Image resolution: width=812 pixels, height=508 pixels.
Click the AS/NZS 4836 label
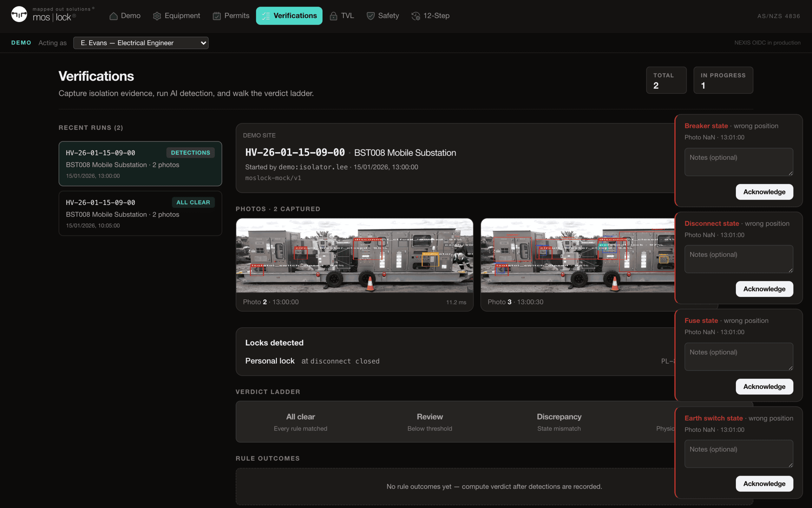pos(778,16)
